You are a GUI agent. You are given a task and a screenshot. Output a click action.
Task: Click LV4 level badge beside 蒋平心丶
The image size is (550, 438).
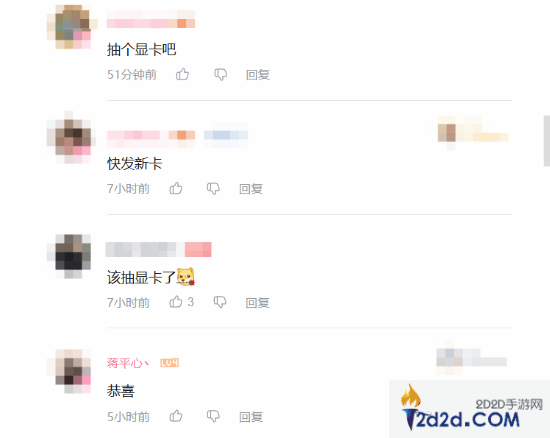point(170,363)
